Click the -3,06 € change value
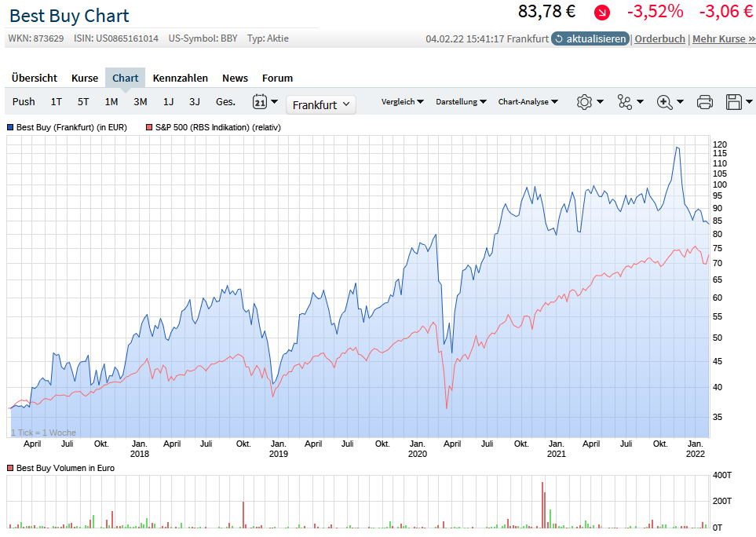Screen dimensions: 756x537 click(726, 11)
